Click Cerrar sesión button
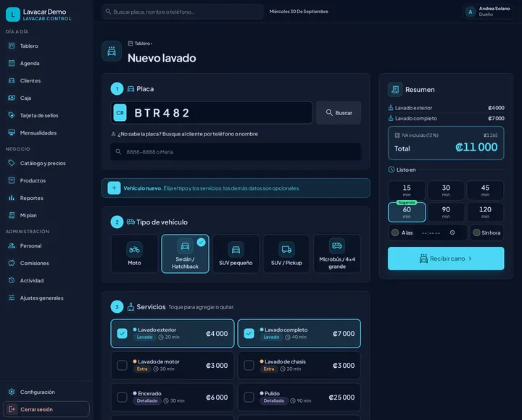 click(x=46, y=409)
